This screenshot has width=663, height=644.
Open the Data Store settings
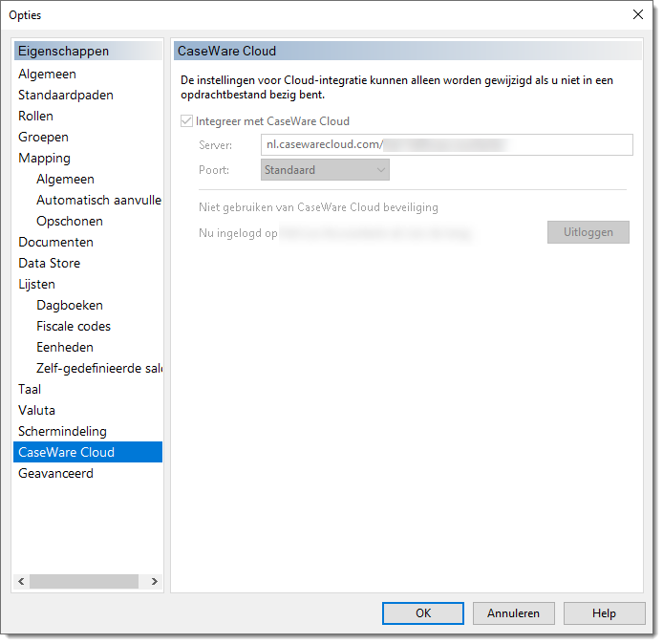coord(49,263)
